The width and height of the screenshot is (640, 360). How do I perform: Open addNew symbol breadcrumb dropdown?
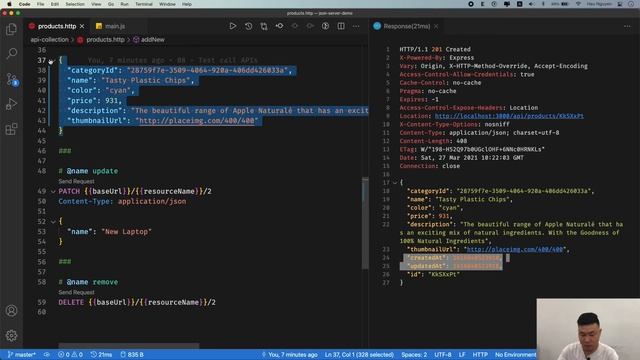pyautogui.click(x=149, y=40)
